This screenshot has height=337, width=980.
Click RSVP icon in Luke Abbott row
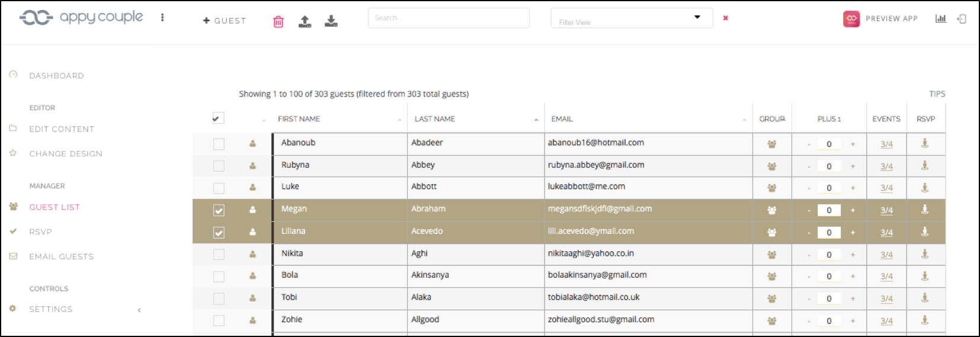point(924,188)
